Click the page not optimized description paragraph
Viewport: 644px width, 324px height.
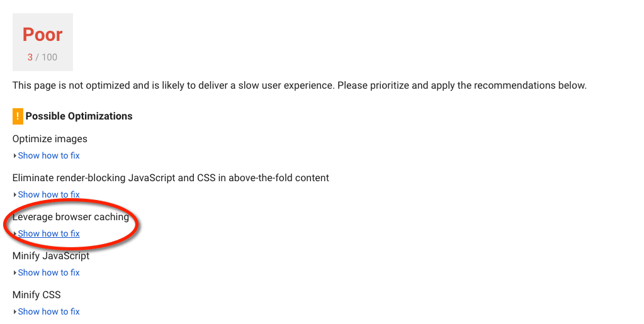point(299,86)
